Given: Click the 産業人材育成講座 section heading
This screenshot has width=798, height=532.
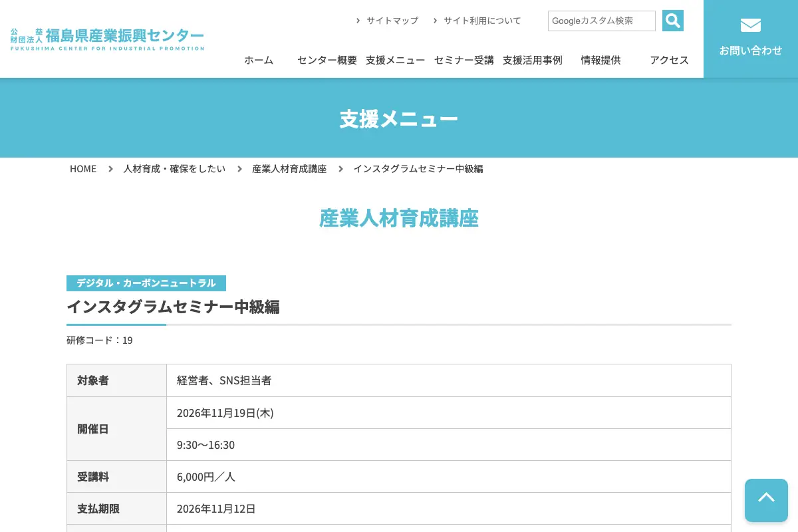Looking at the screenshot, I should (x=399, y=218).
